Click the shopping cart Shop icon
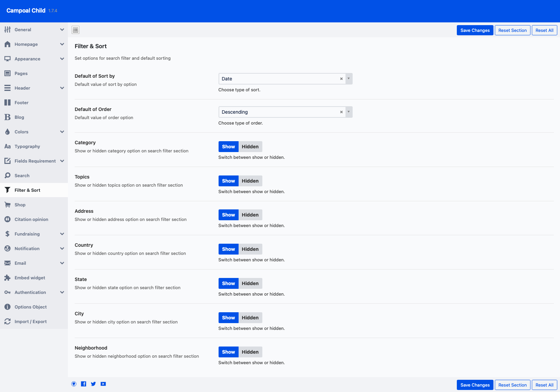This screenshot has width=560, height=392. tap(7, 205)
